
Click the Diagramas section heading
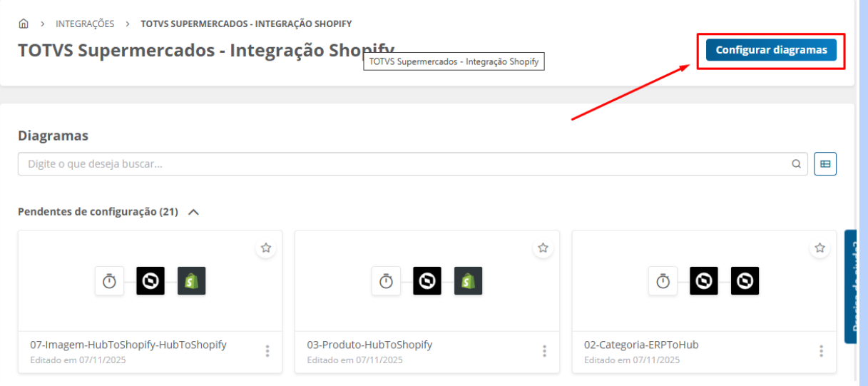click(53, 136)
